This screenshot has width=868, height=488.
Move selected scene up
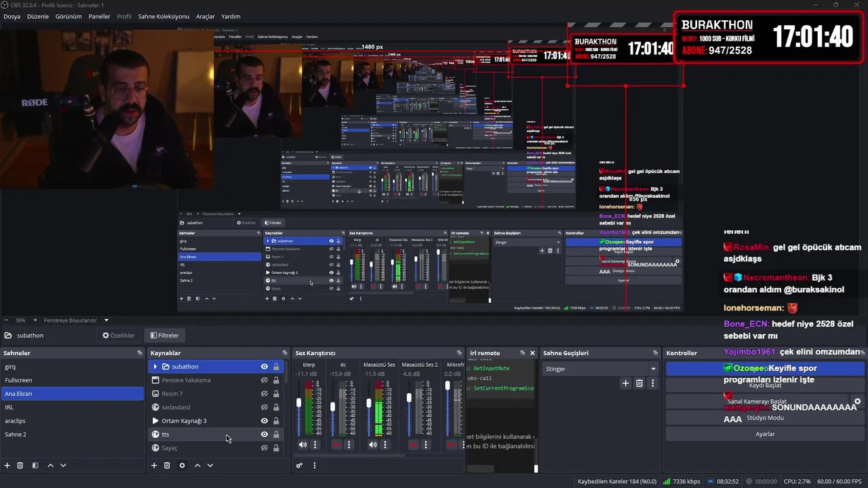point(50,466)
